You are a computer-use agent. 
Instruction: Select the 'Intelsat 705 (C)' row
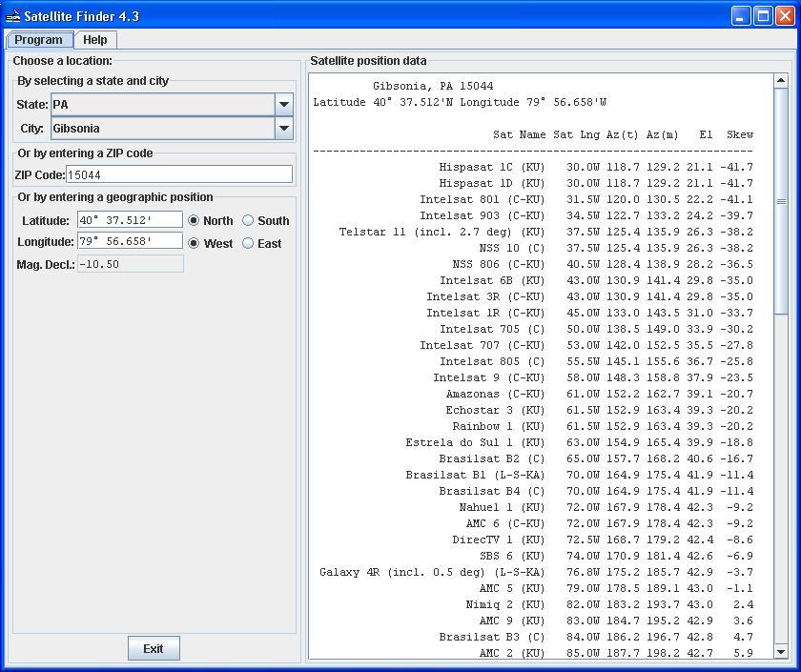click(x=533, y=330)
